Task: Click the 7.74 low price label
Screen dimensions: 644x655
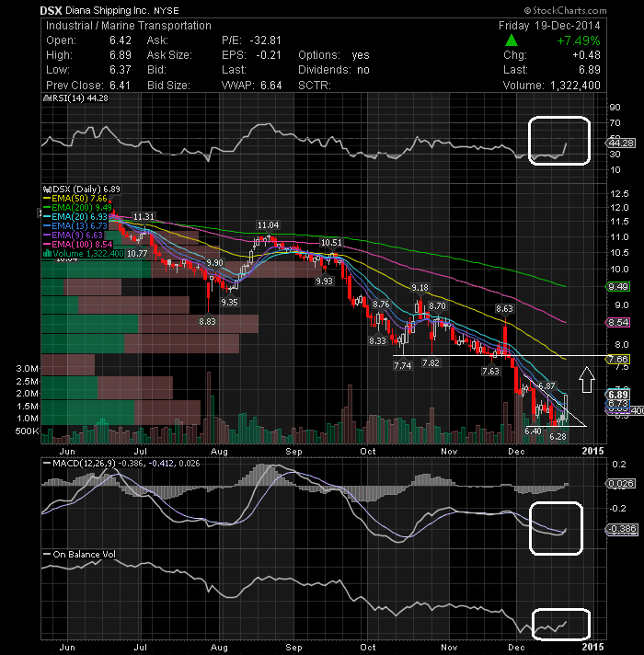Action: point(403,365)
